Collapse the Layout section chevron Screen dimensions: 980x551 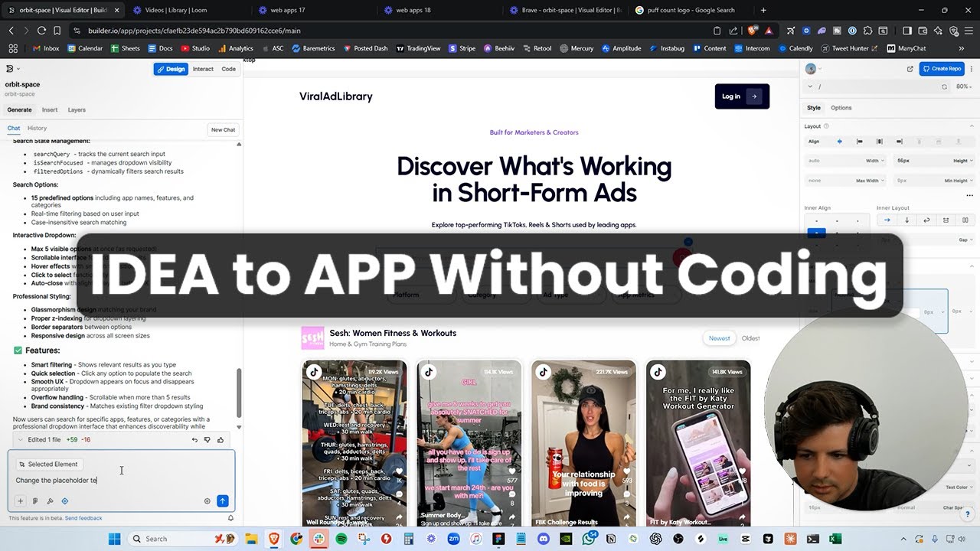coord(972,126)
